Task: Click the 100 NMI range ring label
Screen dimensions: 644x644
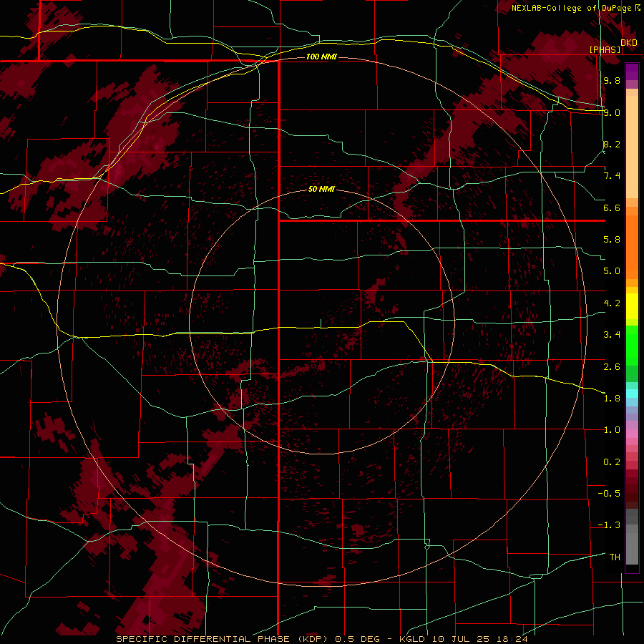Action: [x=321, y=57]
